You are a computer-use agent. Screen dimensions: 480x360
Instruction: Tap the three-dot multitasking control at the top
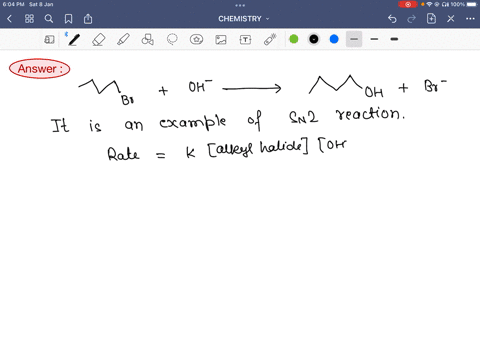[x=240, y=5]
